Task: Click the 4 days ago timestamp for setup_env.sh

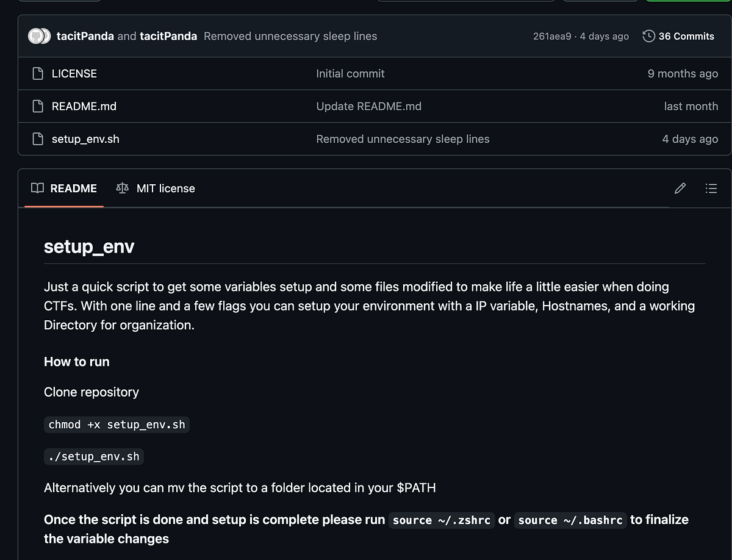Action: tap(690, 138)
